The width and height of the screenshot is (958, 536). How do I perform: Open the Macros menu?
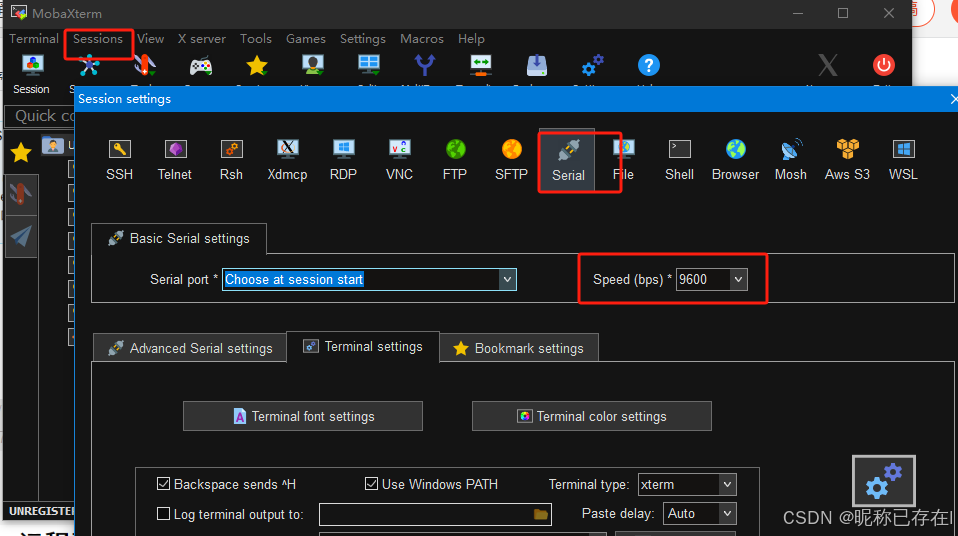(422, 39)
